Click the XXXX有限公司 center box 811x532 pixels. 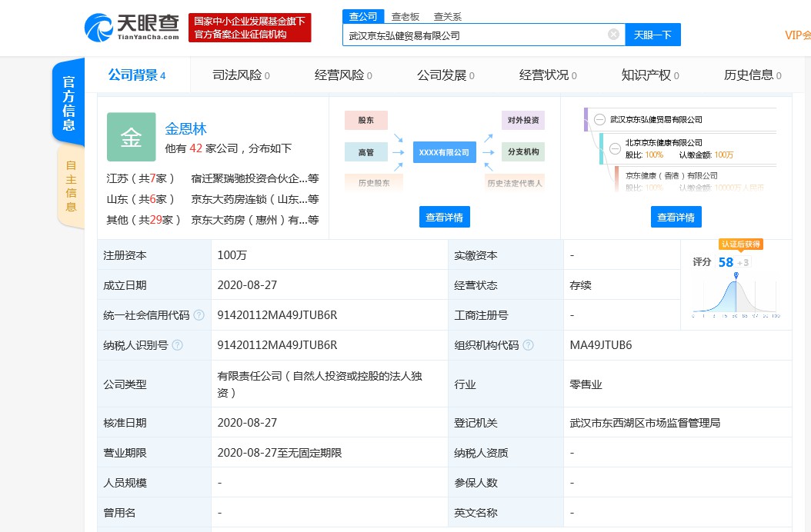point(444,152)
